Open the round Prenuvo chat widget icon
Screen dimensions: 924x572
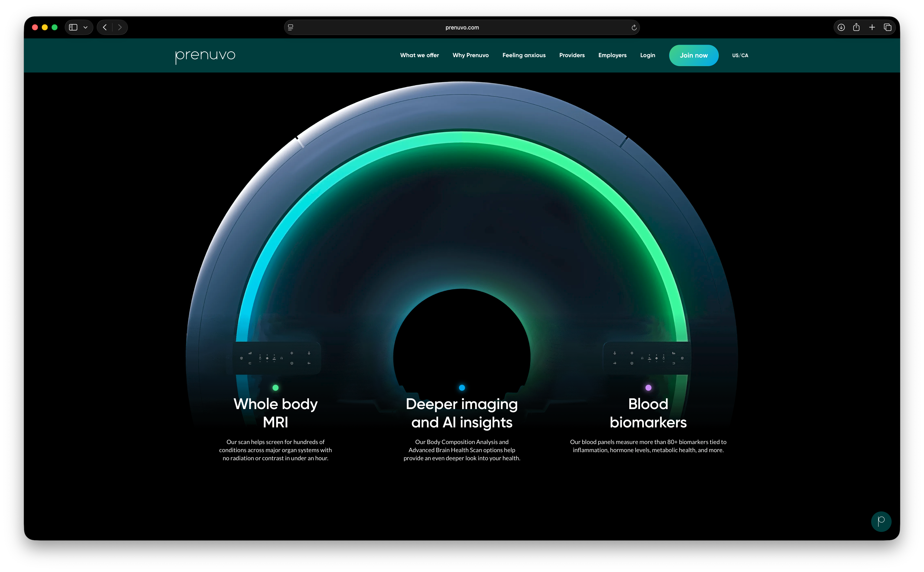881,521
